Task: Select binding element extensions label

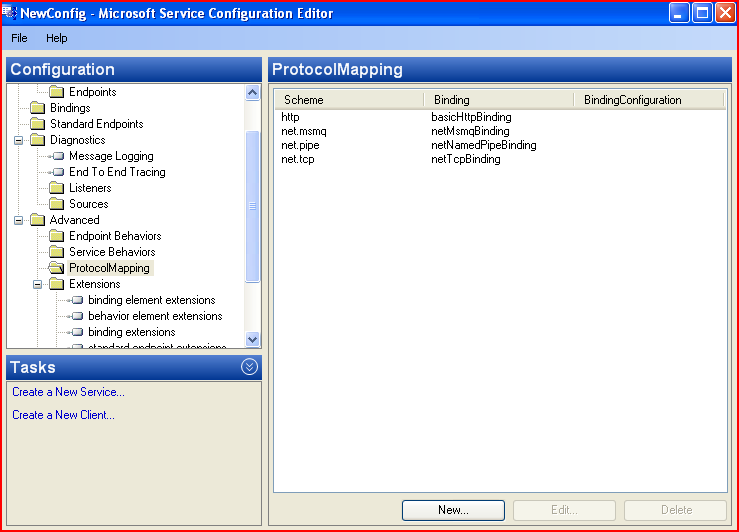Action: click(x=152, y=300)
